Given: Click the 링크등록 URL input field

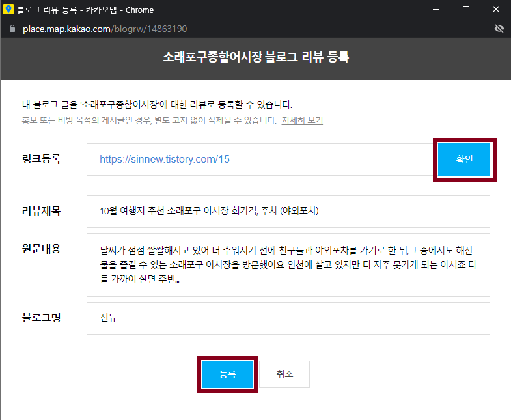Looking at the screenshot, I should click(x=262, y=160).
